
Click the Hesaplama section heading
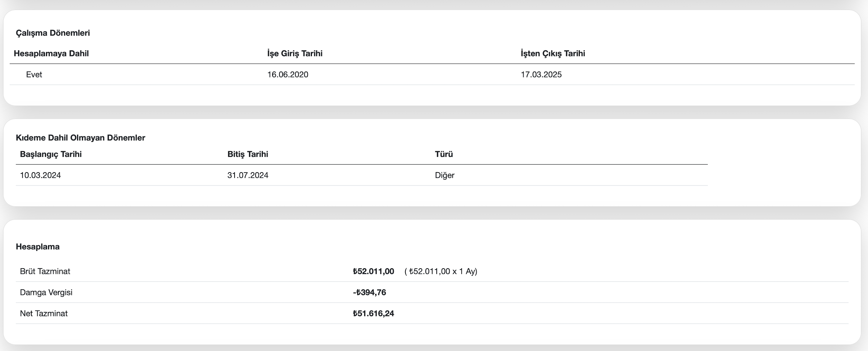coord(37,247)
